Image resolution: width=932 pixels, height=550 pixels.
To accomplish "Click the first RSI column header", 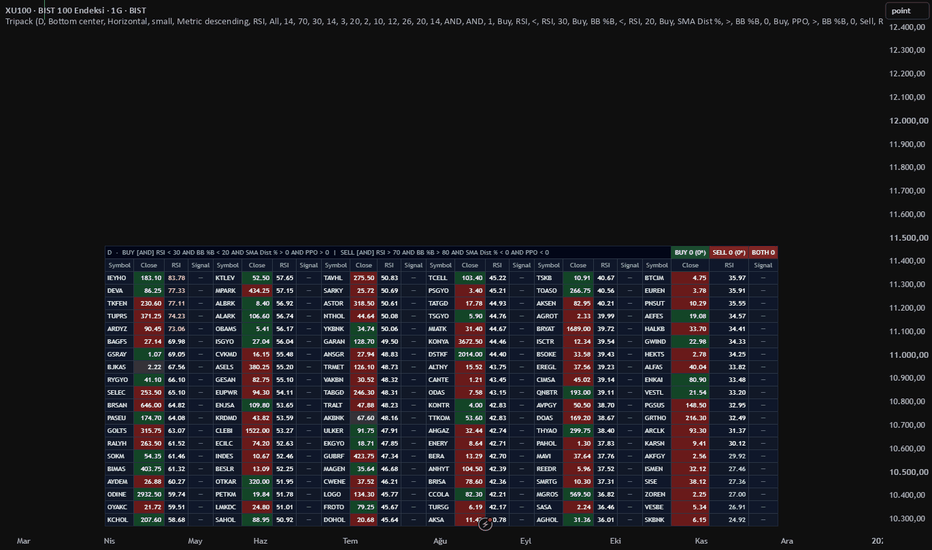I will click(176, 265).
